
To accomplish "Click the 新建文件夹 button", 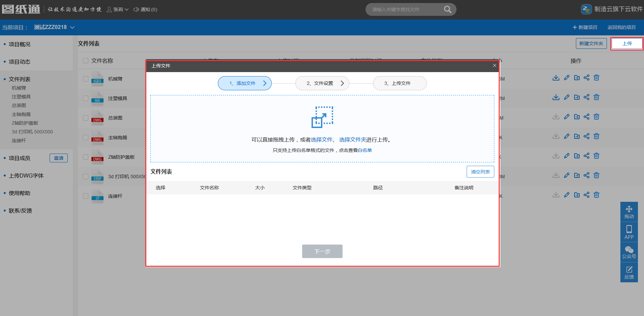I will point(591,43).
